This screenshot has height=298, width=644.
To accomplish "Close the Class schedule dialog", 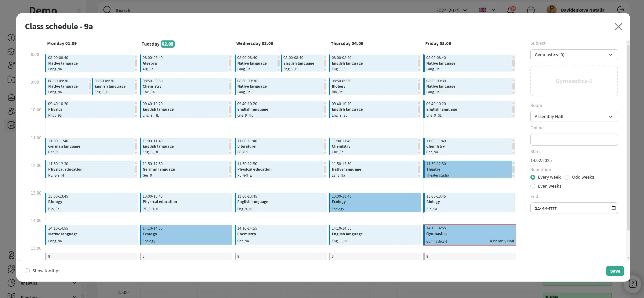I will pyautogui.click(x=618, y=27).
